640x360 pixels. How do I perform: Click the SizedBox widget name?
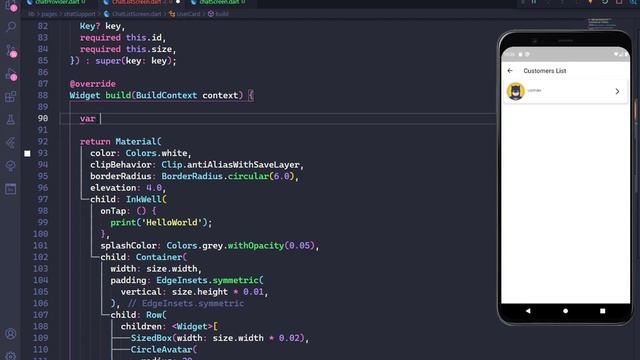151,338
